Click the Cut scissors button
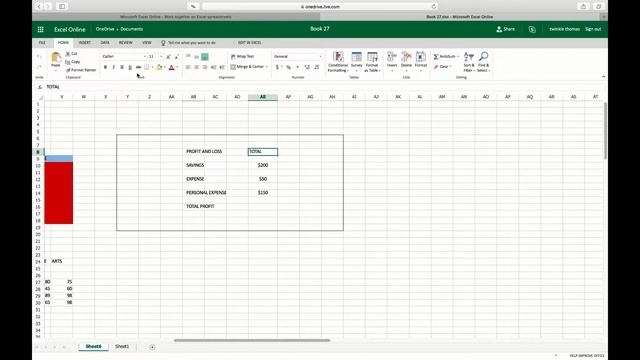The width and height of the screenshot is (640, 360). [x=71, y=54]
